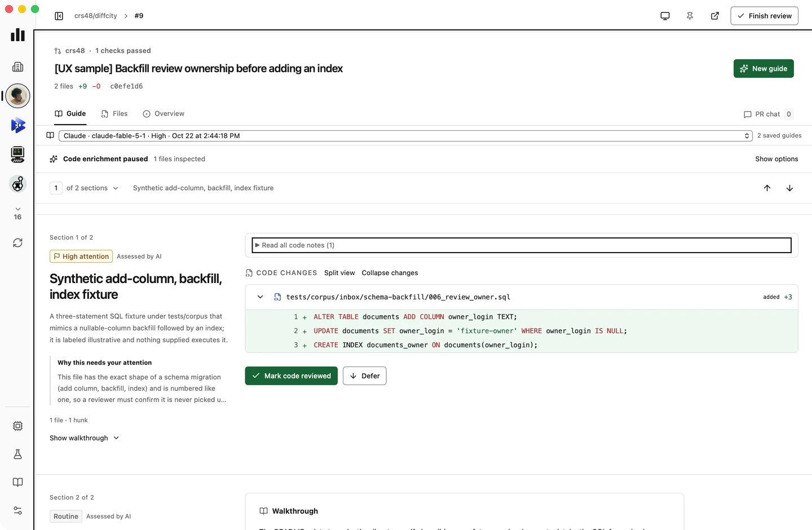
Task: Click Mark code reviewed button
Action: point(292,376)
